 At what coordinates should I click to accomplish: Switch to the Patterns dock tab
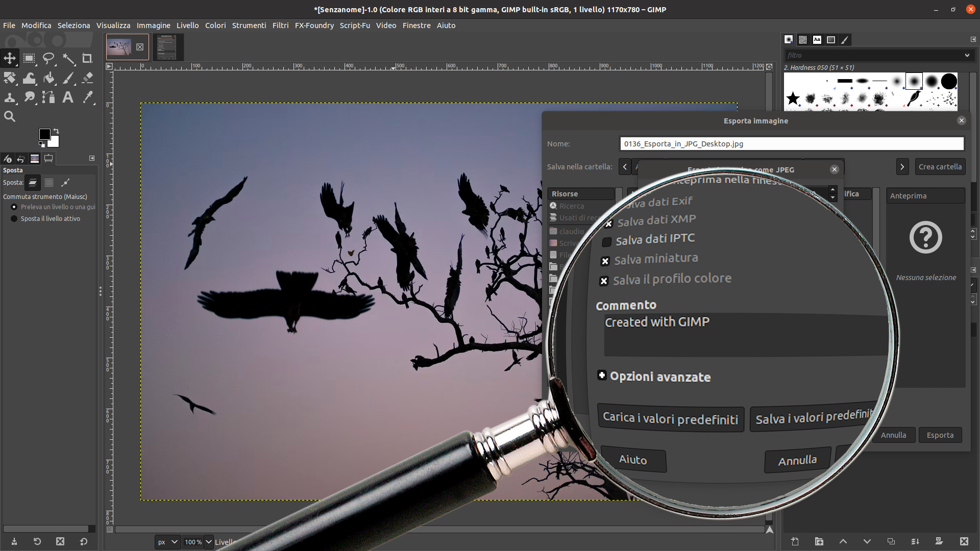[803, 39]
